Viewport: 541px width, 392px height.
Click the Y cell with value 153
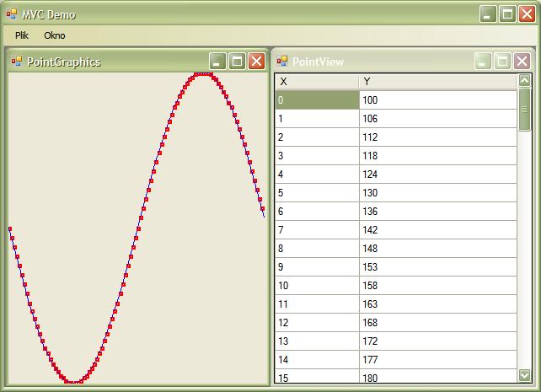(437, 267)
